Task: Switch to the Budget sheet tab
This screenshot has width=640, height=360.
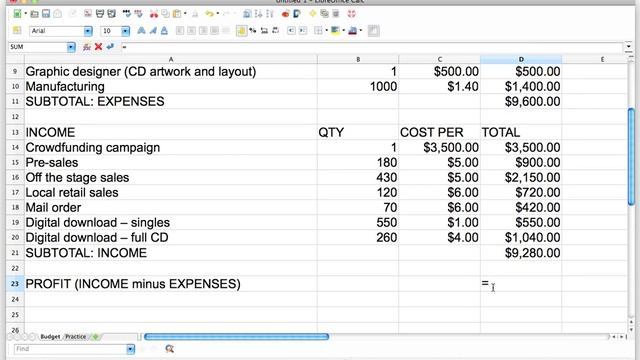Action: coord(50,337)
